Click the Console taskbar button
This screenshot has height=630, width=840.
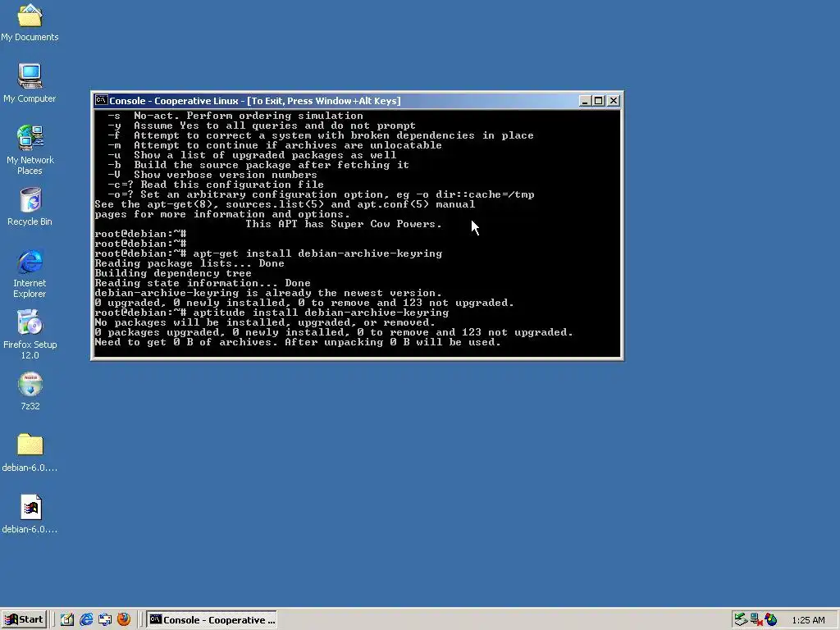[x=212, y=620]
